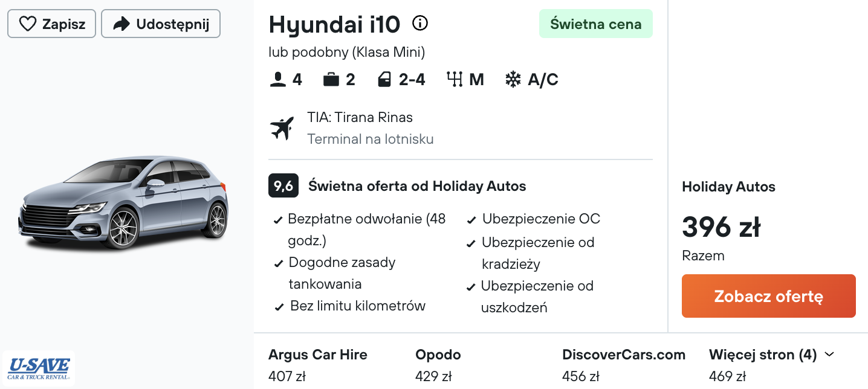Click the share arrow icon on Udostępnij
868x389 pixels.
(121, 24)
